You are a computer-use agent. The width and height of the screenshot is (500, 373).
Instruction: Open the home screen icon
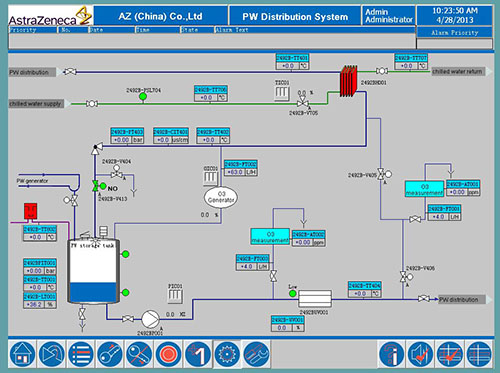22,354
